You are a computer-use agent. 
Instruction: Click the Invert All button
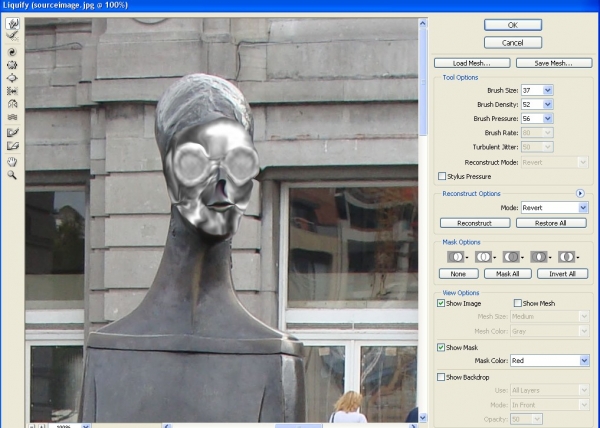(562, 274)
